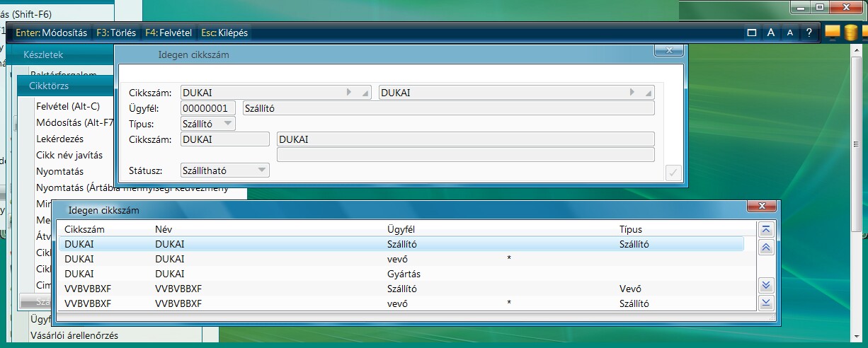Click the corner triangle in the left top DUKAI field
This screenshot has height=348, width=868.
pos(365,93)
